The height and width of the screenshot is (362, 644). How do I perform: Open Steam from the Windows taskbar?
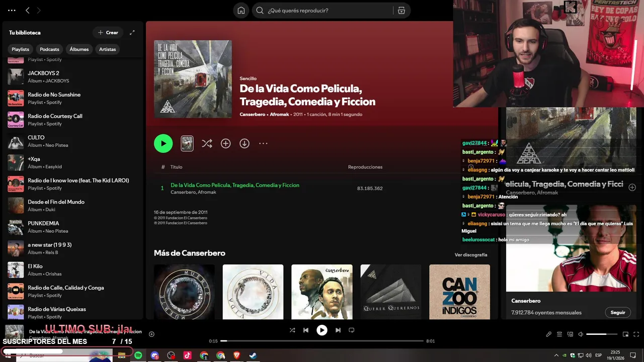[253, 355]
